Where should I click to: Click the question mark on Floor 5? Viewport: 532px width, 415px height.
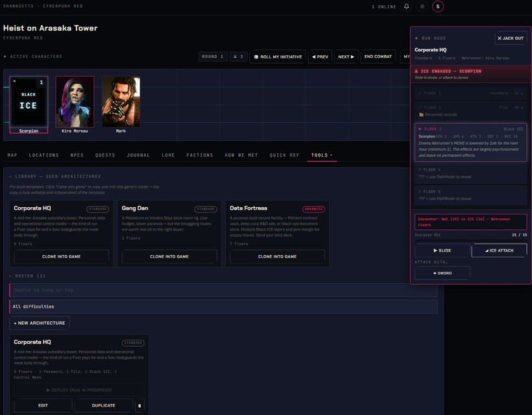click(x=420, y=192)
